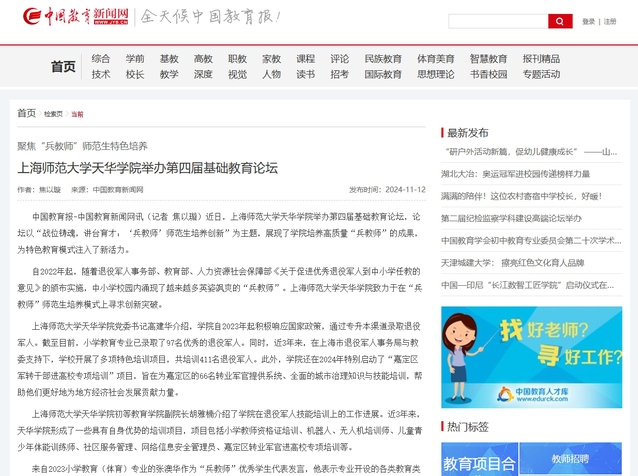This screenshot has width=638, height=476.
Task: Click the 登录 login link
Action: [x=588, y=21]
